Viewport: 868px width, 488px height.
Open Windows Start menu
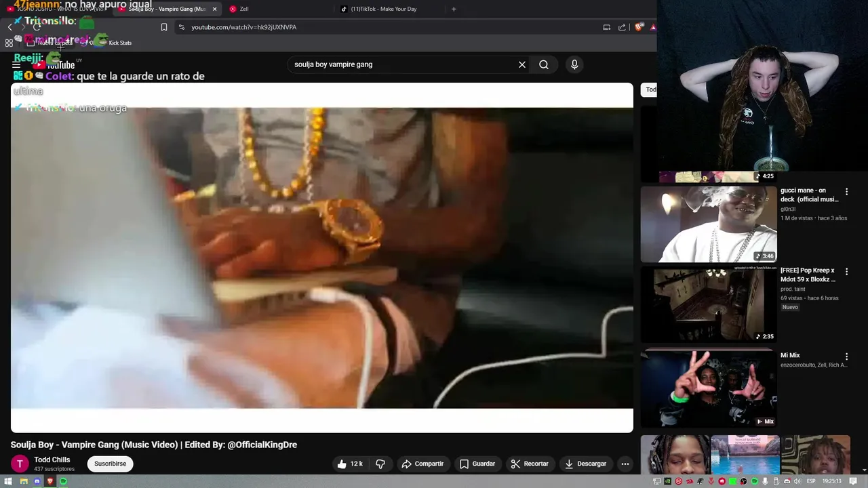8,481
